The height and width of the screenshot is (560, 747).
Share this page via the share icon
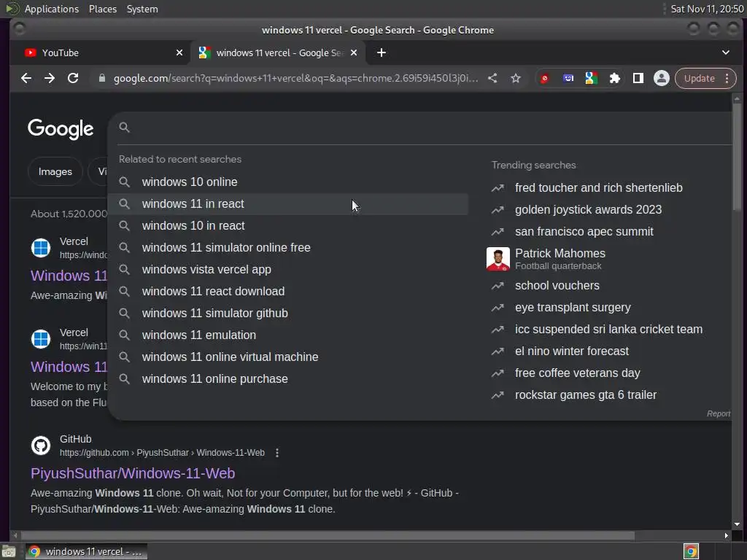[492, 78]
